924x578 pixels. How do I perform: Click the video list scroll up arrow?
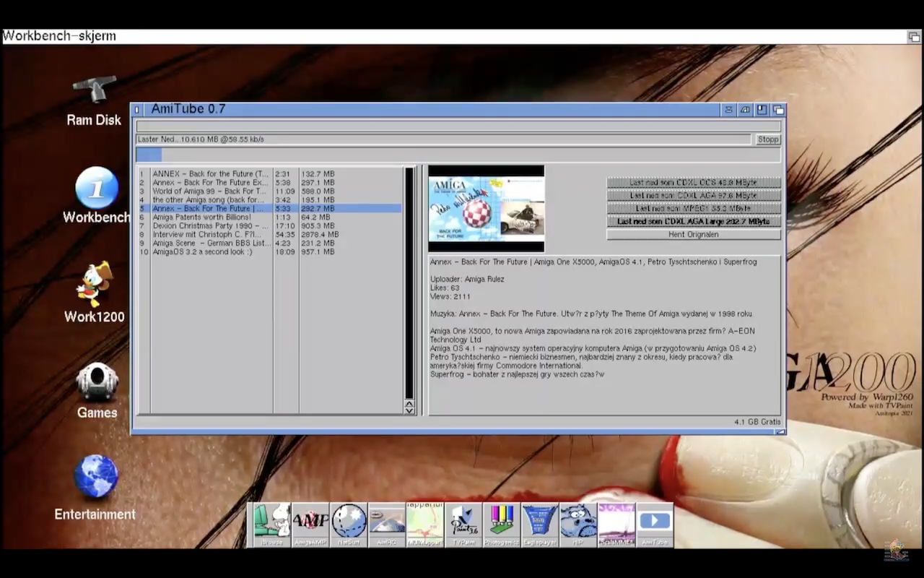coord(409,402)
